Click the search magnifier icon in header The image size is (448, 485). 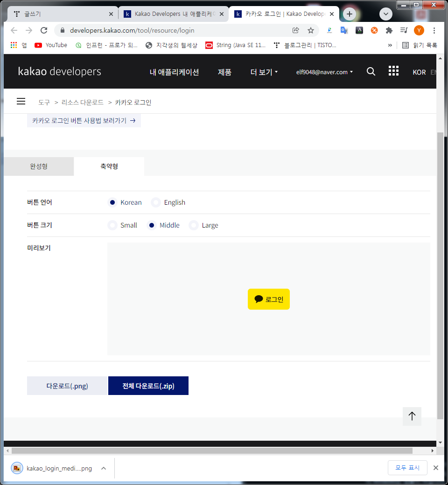(x=371, y=72)
